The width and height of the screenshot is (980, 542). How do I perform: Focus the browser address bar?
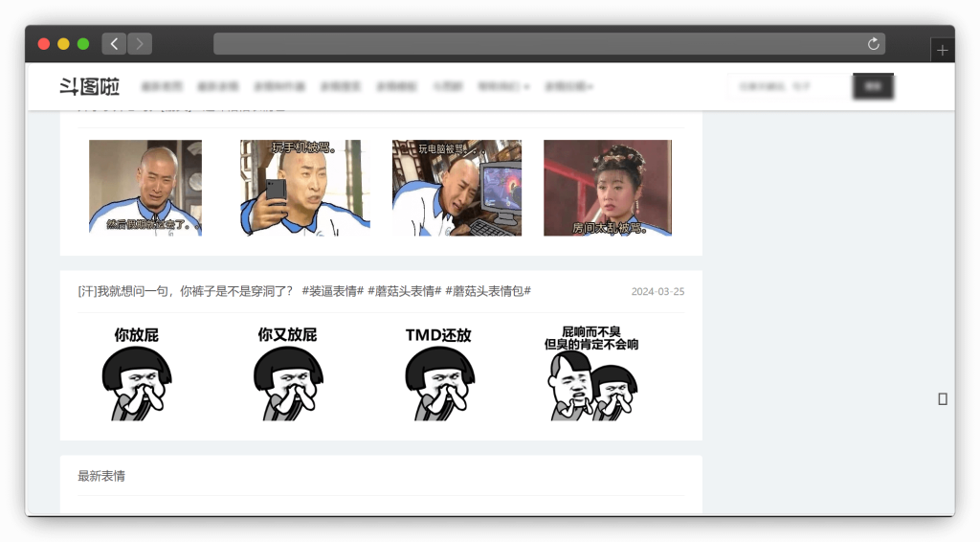pos(549,44)
